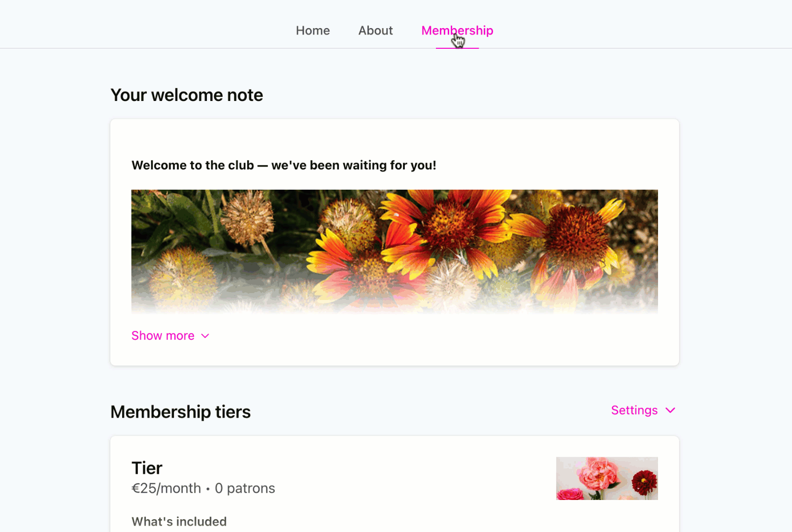Click the Tier title heading
Image resolution: width=792 pixels, height=532 pixels.
click(x=147, y=468)
